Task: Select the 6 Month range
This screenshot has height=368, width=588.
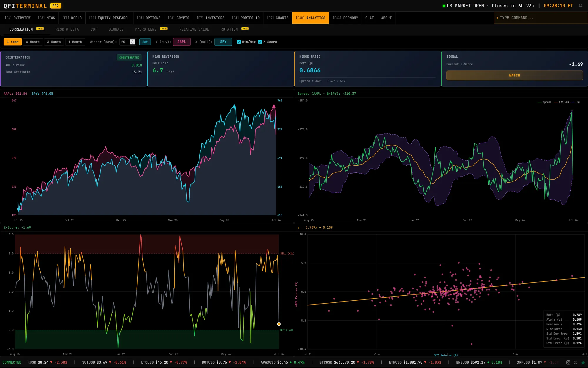Action: 33,42
